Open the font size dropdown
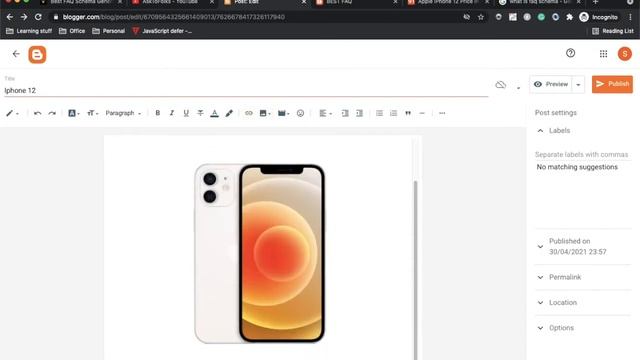This screenshot has width=640, height=360. (x=93, y=113)
